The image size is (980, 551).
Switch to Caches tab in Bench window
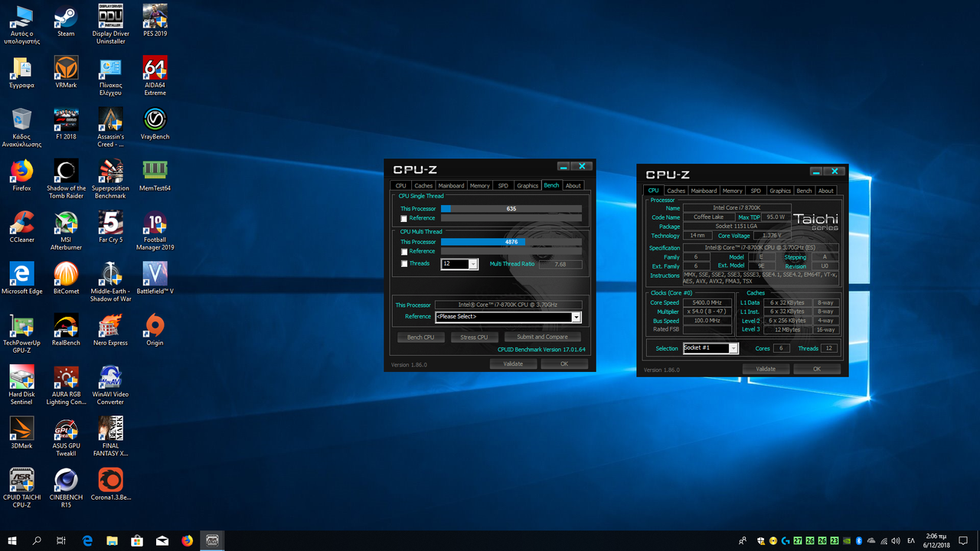423,185
